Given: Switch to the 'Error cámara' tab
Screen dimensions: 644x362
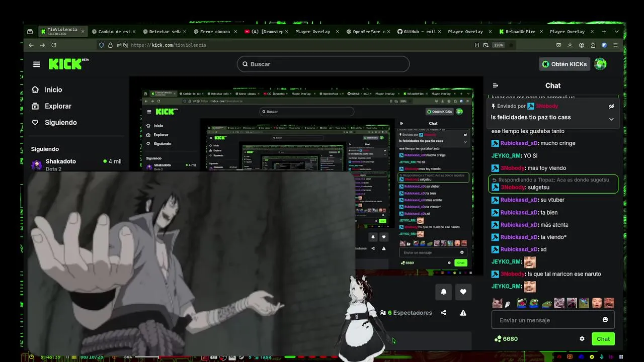Looking at the screenshot, I should 215,31.
